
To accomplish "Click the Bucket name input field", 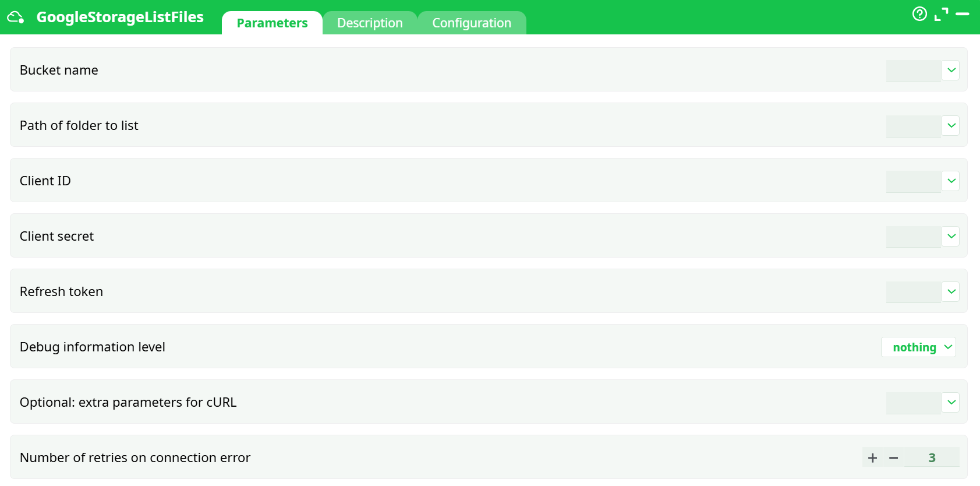I will coord(913,71).
